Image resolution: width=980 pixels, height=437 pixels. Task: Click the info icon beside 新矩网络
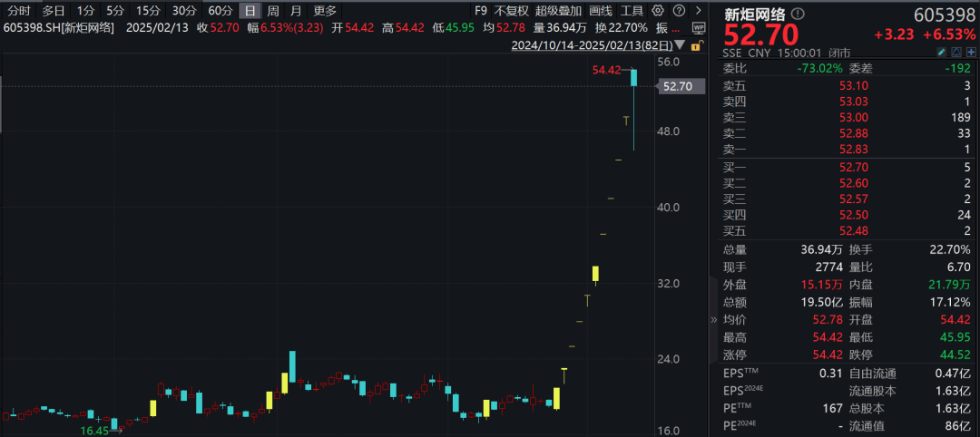[x=799, y=14]
